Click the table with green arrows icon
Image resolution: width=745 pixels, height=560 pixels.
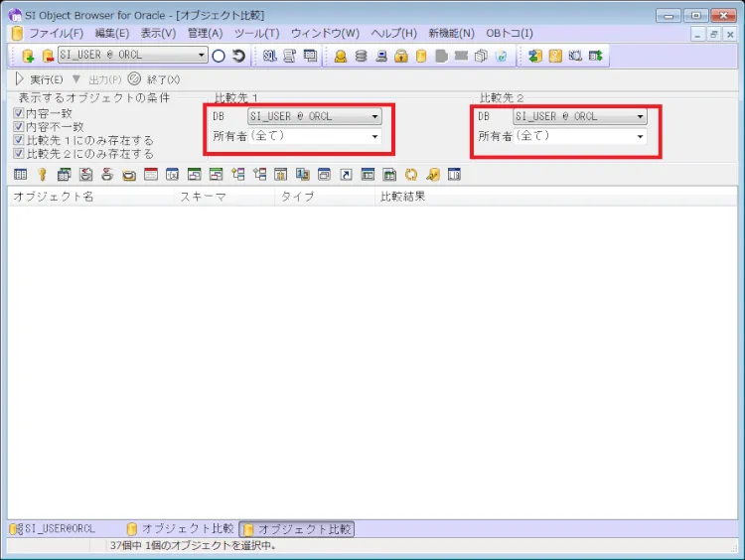tap(595, 56)
